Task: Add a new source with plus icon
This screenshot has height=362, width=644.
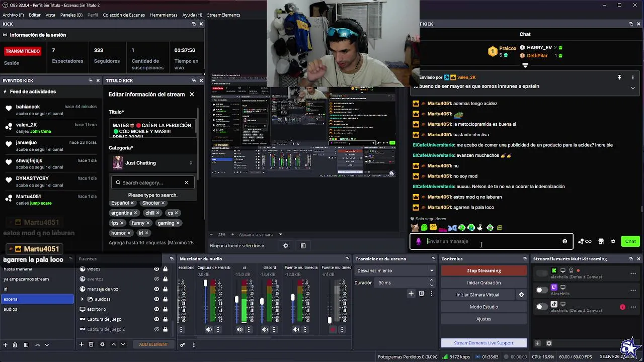Action: pyautogui.click(x=81, y=344)
